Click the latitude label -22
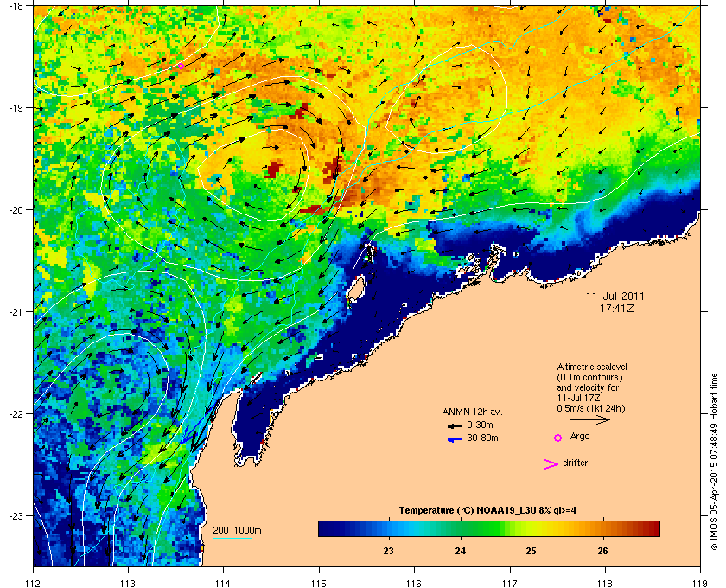Viewport: 726px width, 588px height. click(16, 413)
